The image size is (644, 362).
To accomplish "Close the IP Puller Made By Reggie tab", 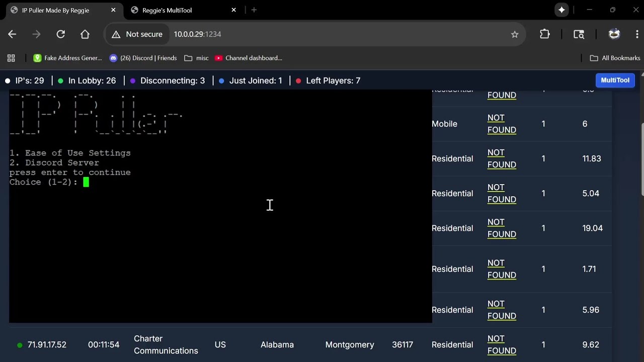I will 113,10.
